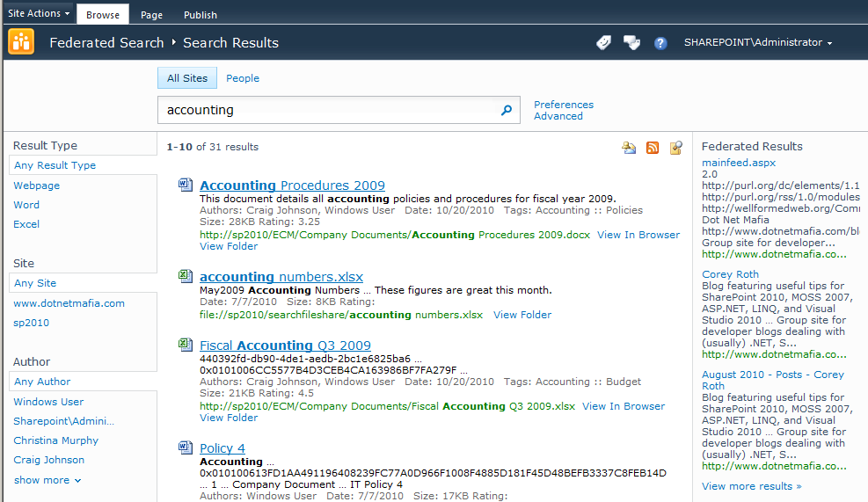
Task: Open Fiscal Accounting Q3 2009 result title
Action: point(285,346)
